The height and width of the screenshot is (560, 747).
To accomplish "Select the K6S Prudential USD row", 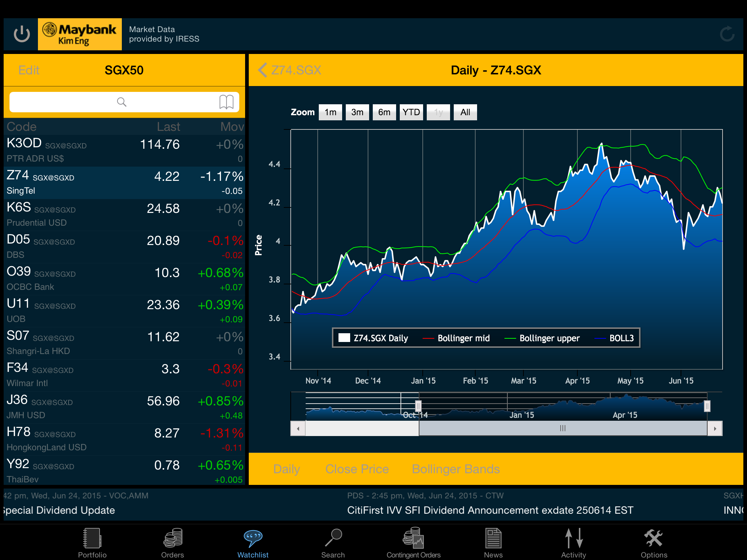I will pos(124,215).
